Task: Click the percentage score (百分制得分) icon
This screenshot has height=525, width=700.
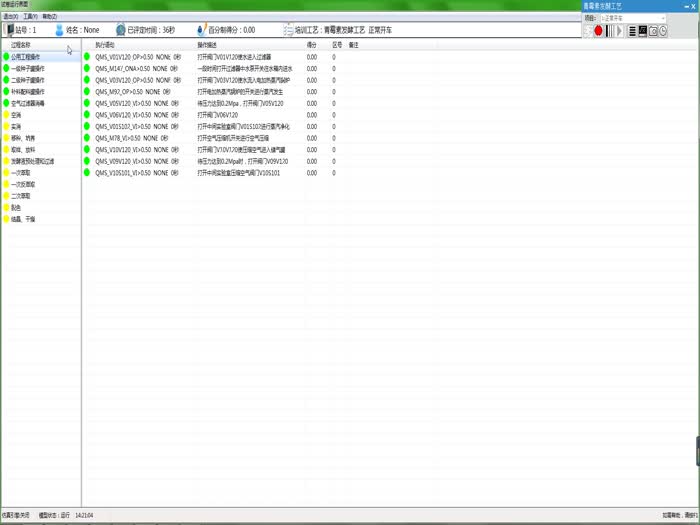Action: click(x=201, y=31)
